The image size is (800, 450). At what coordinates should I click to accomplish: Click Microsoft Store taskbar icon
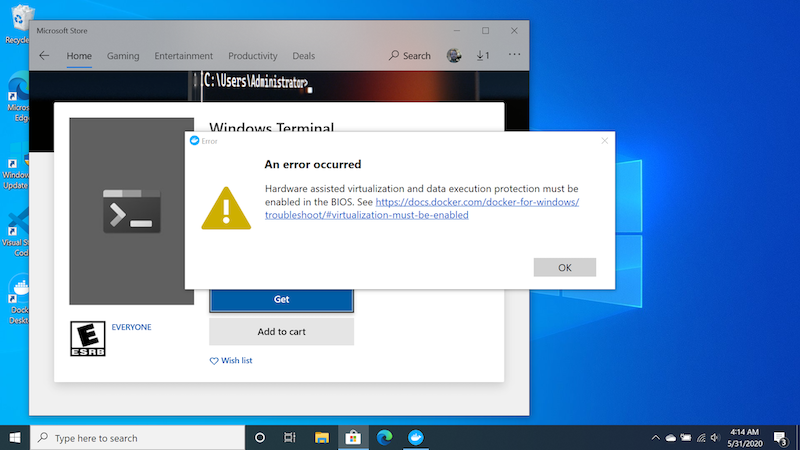click(x=353, y=438)
